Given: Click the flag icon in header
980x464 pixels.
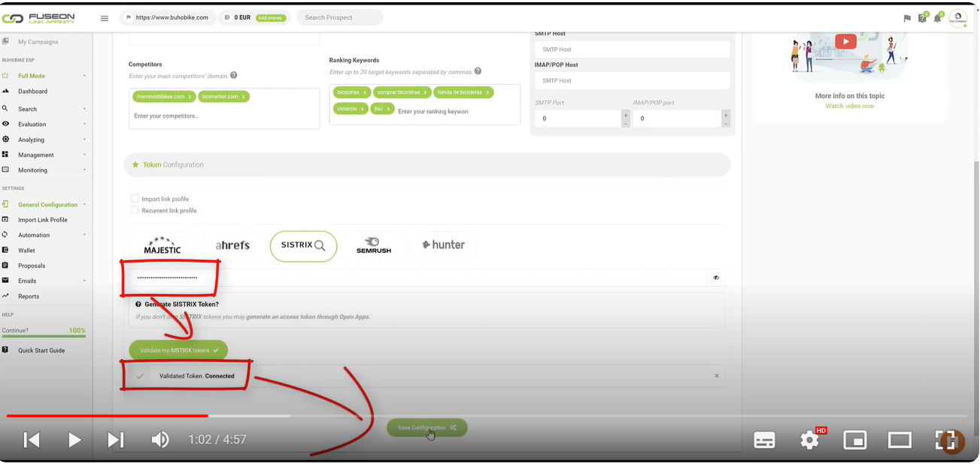Looking at the screenshot, I should [x=907, y=18].
